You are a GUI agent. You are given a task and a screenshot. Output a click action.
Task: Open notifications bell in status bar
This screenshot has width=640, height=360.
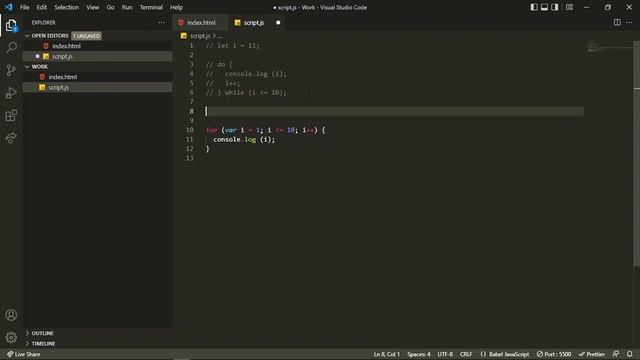tap(629, 354)
